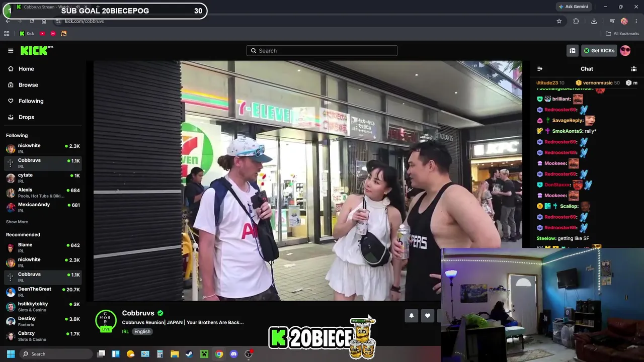Click the Kick search field

pos(322,51)
